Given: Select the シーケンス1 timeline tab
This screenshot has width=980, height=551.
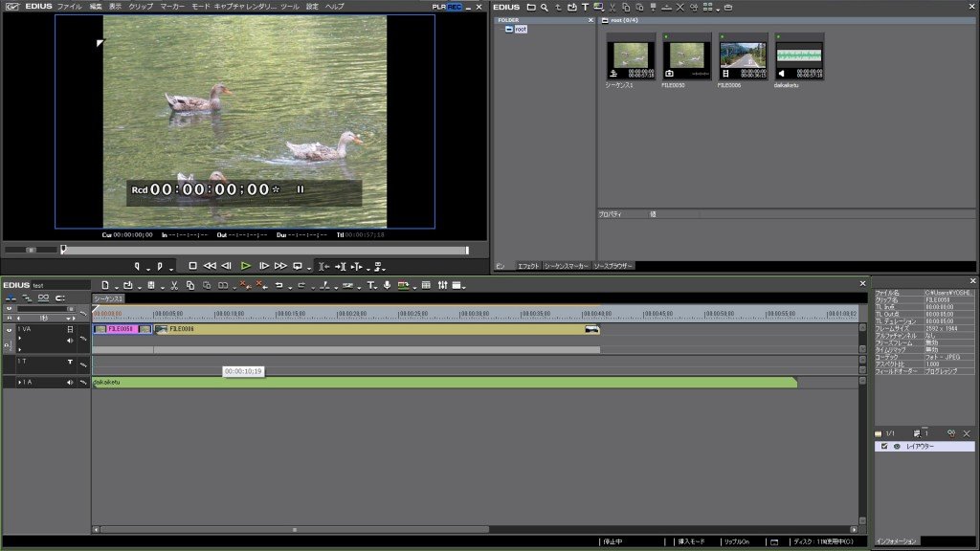Looking at the screenshot, I should [109, 298].
